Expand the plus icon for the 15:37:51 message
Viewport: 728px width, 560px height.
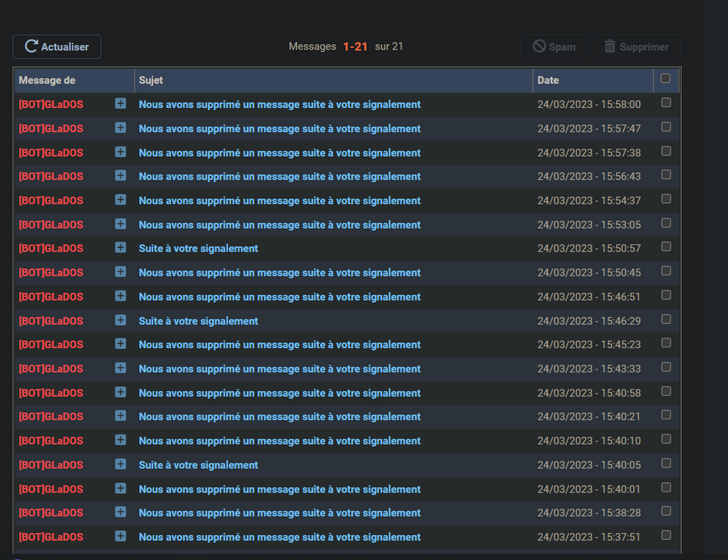pyautogui.click(x=120, y=537)
